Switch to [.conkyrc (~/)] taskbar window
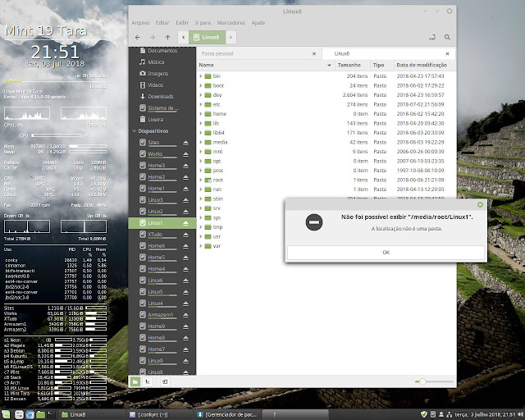 pos(158,414)
